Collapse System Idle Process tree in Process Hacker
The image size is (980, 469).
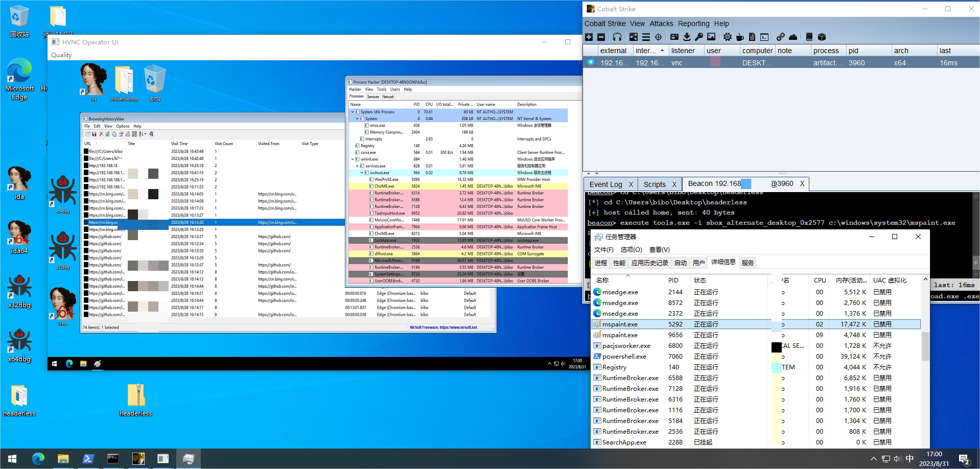pos(352,112)
